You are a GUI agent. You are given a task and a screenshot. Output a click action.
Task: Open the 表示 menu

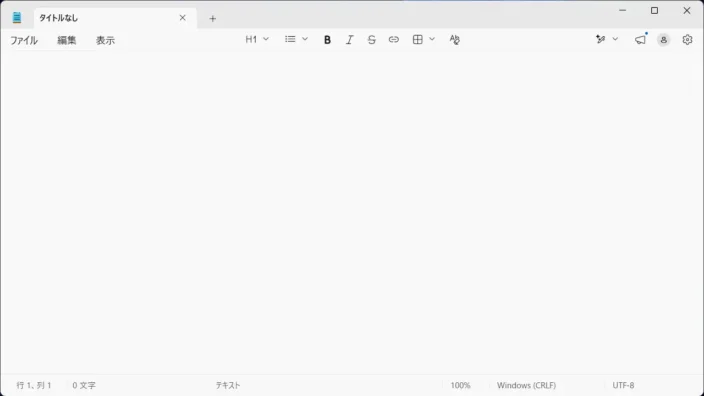pyautogui.click(x=106, y=40)
